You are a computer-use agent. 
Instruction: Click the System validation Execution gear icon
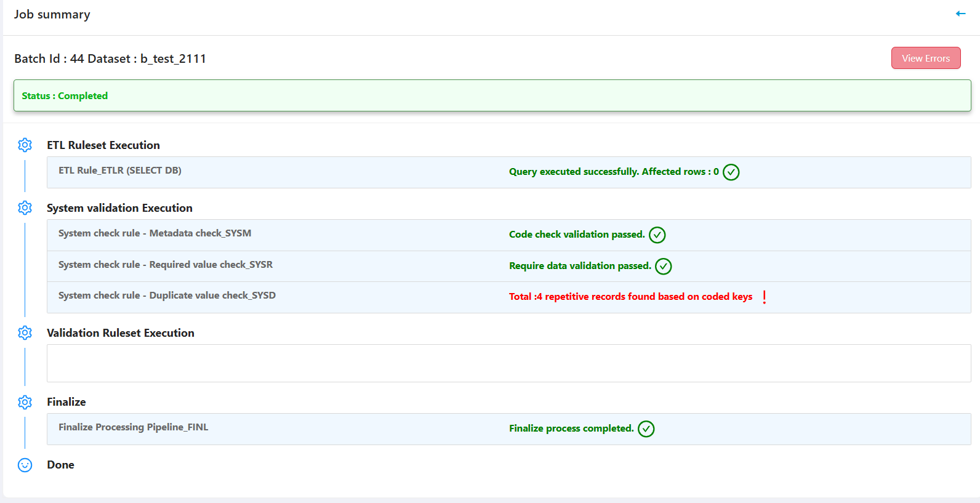[25, 208]
